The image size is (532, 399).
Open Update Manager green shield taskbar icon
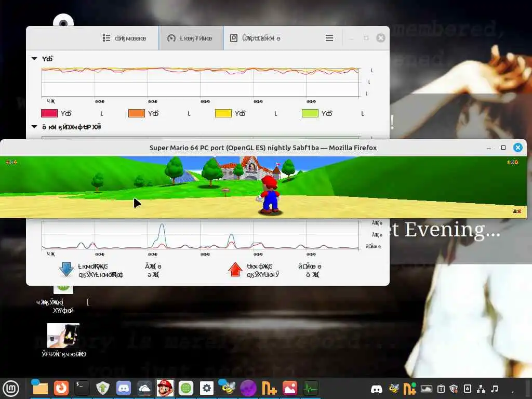102,388
